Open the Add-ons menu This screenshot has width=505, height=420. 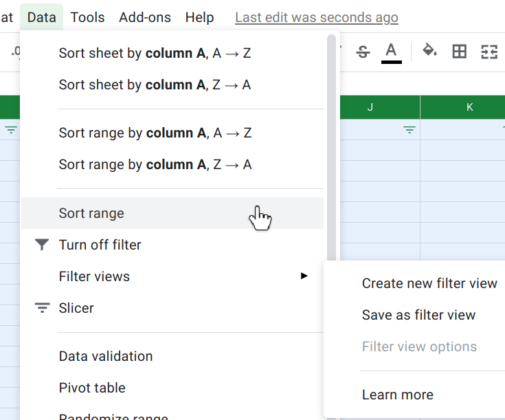point(145,17)
